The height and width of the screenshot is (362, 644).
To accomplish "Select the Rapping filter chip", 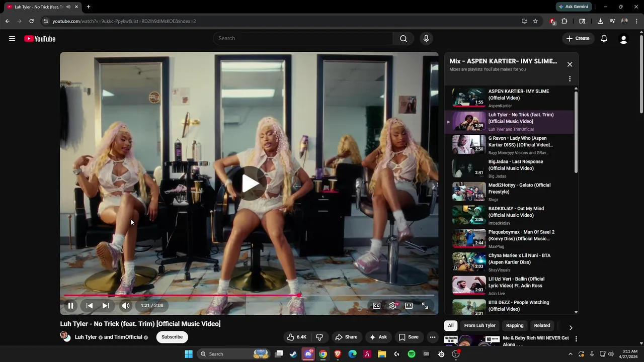I will click(515, 325).
